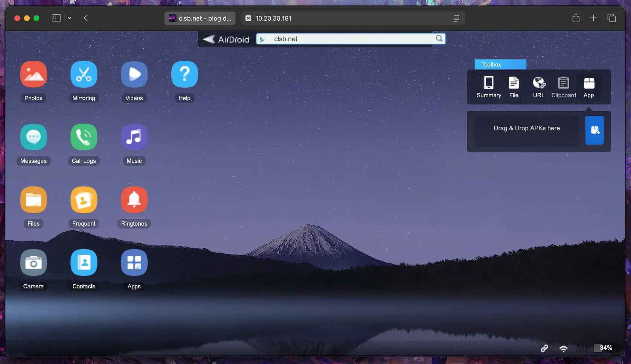Open the Messages app icon
The image size is (631, 364).
pyautogui.click(x=34, y=137)
